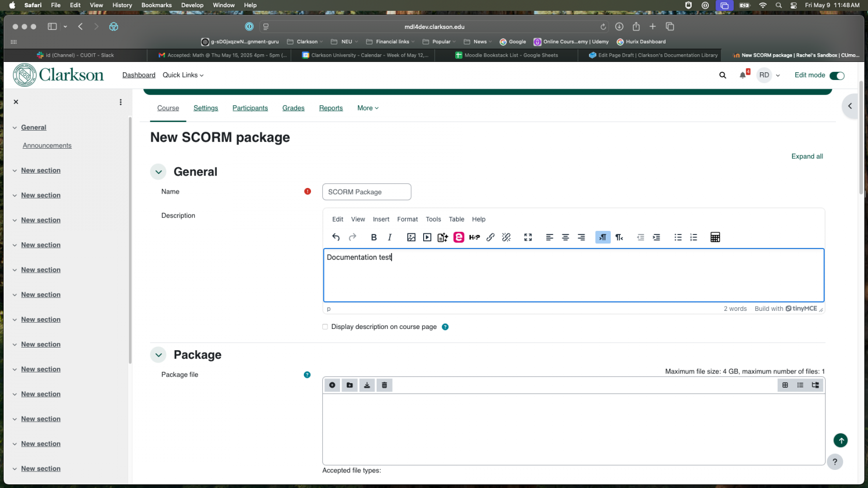The width and height of the screenshot is (868, 488).
Task: Click the Moodle search magnifier icon
Action: tap(723, 75)
